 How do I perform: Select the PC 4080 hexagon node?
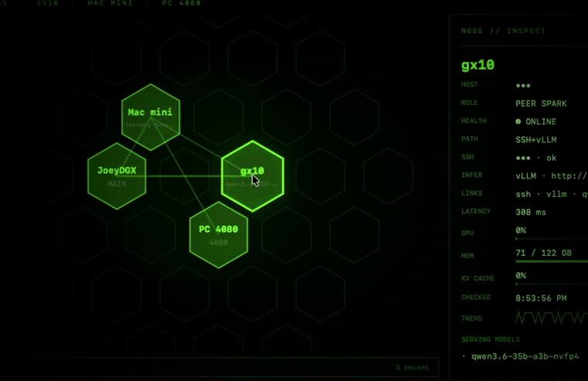coord(219,235)
